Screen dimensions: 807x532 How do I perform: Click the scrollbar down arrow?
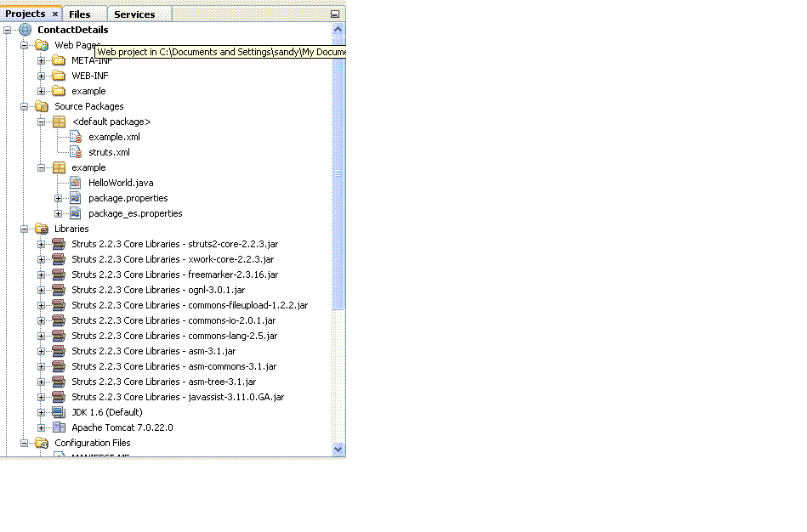tap(338, 450)
